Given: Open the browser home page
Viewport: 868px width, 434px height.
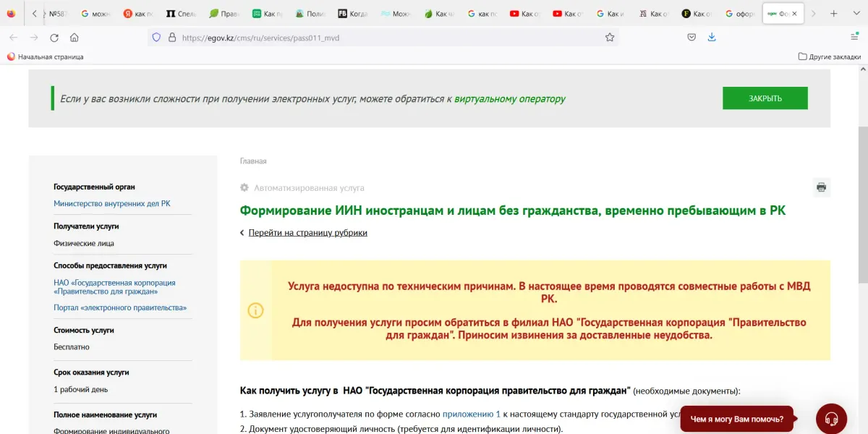Looking at the screenshot, I should [x=75, y=38].
